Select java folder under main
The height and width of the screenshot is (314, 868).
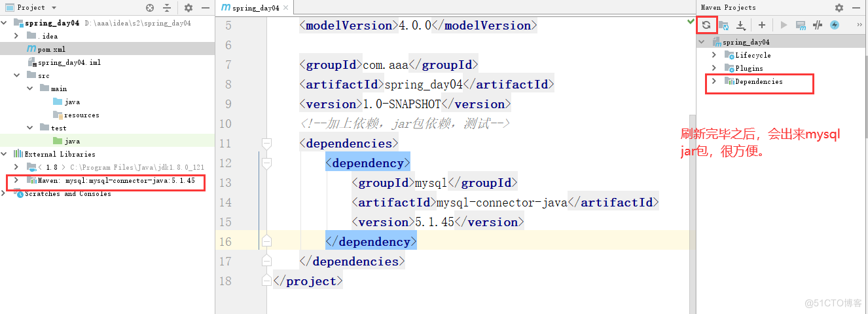[x=72, y=102]
